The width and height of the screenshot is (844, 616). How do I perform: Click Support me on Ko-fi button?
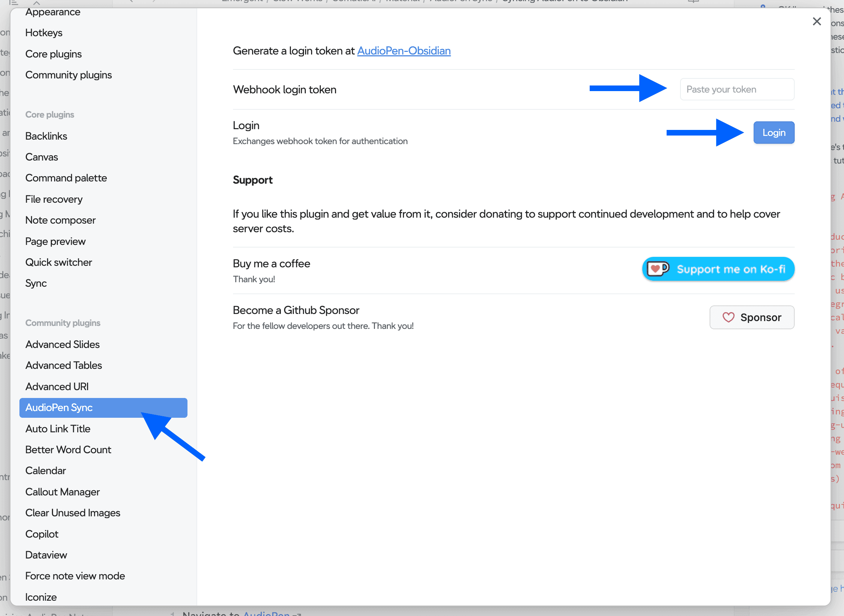718,269
